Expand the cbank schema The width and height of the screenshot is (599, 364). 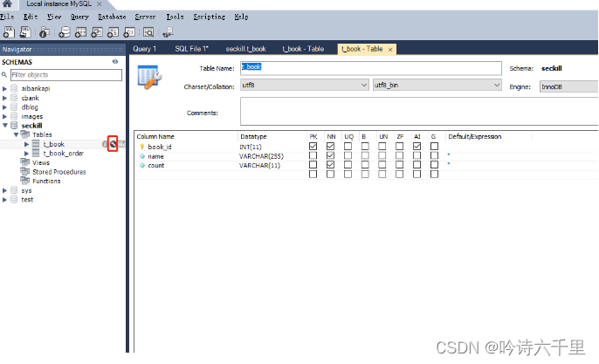click(4, 98)
